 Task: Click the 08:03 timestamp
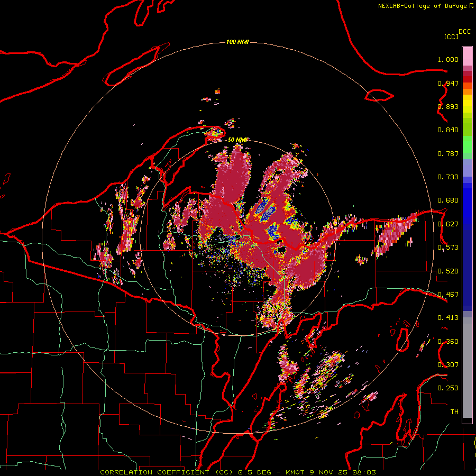(364, 472)
